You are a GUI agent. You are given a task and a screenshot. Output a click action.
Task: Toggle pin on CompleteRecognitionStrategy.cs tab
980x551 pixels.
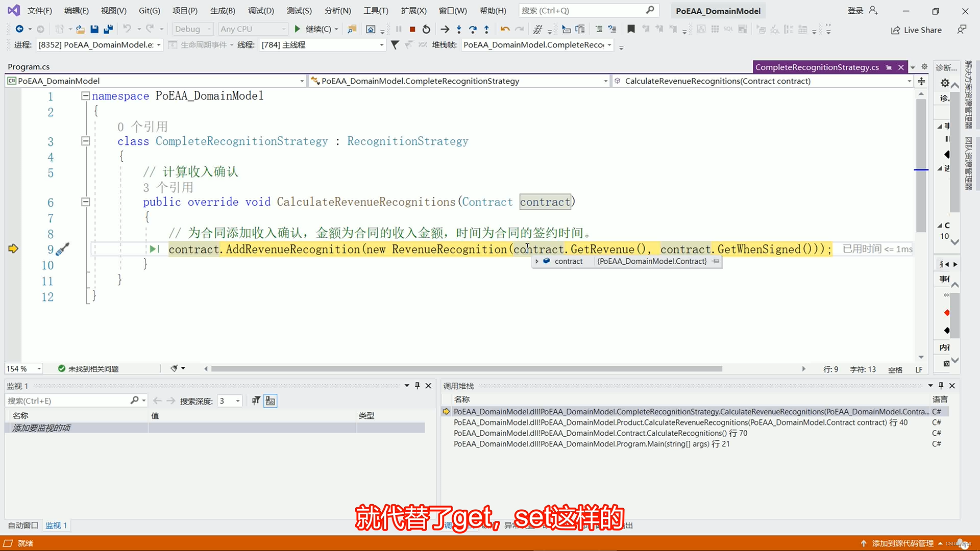(889, 67)
